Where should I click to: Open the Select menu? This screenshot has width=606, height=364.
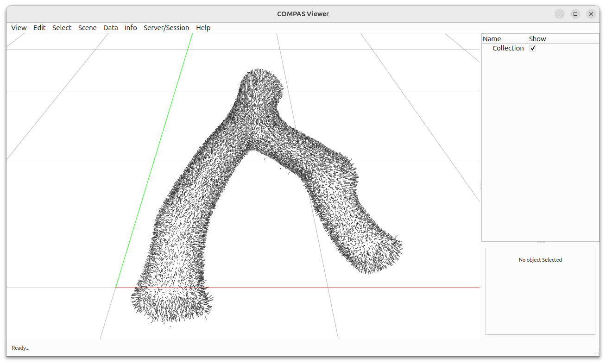click(x=62, y=28)
